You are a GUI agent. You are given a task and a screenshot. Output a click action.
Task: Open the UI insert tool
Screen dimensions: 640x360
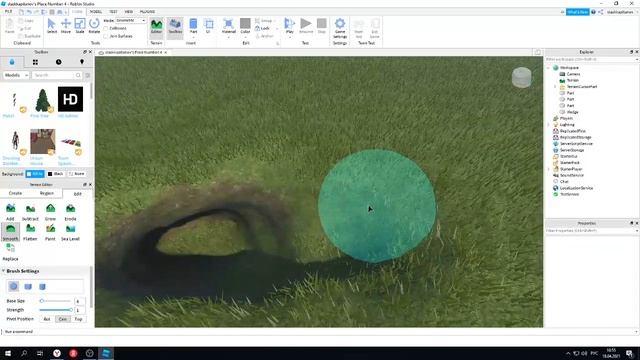point(208,27)
